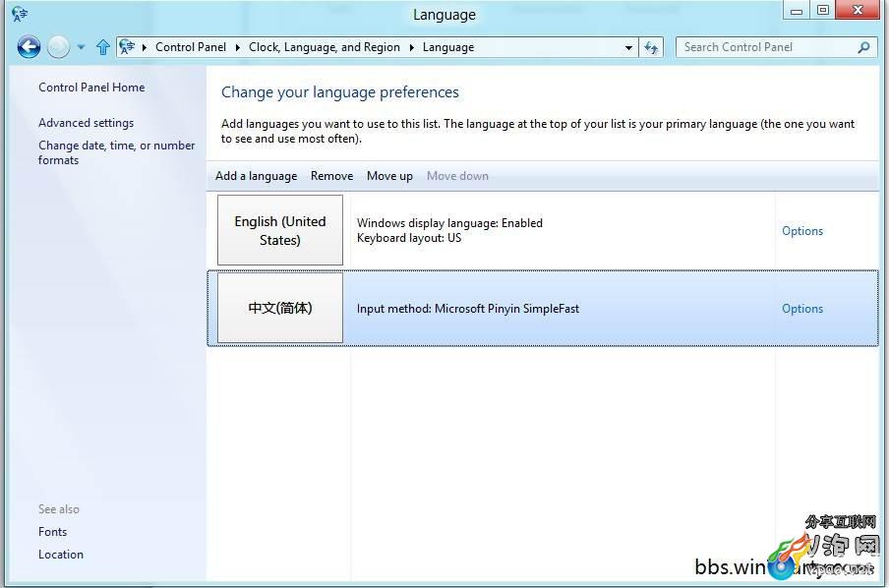
Task: Click 'Windows display language: Enabled' text
Action: click(449, 223)
